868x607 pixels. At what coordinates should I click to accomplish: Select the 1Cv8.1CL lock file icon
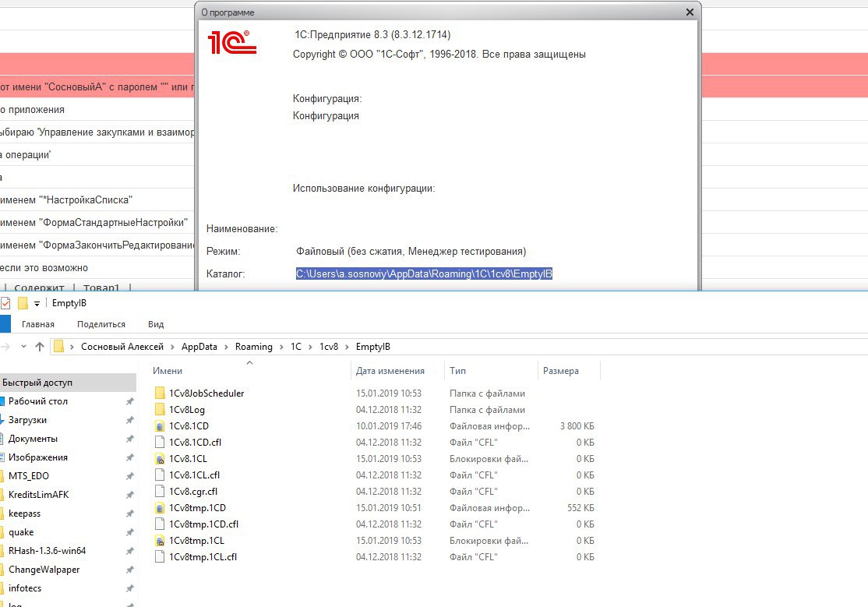(x=160, y=459)
